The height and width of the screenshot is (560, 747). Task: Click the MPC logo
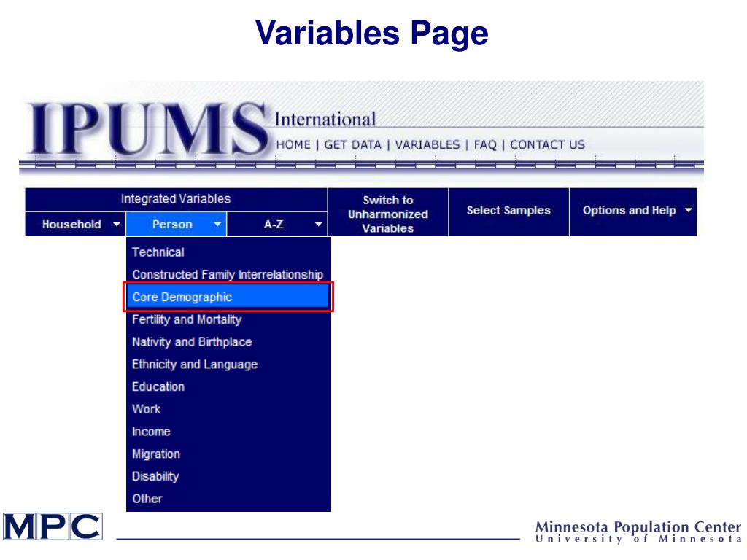[x=53, y=526]
